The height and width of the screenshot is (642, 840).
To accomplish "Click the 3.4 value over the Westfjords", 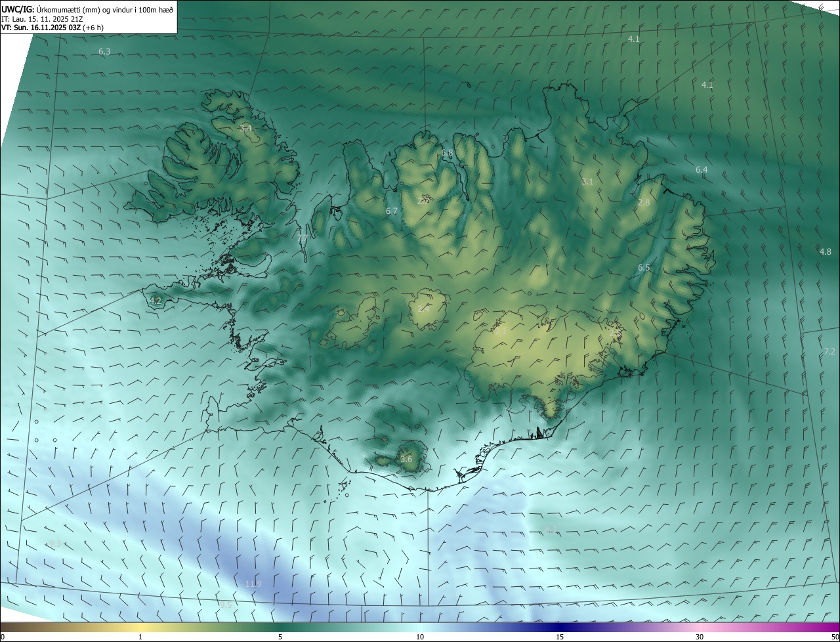I will click(246, 128).
